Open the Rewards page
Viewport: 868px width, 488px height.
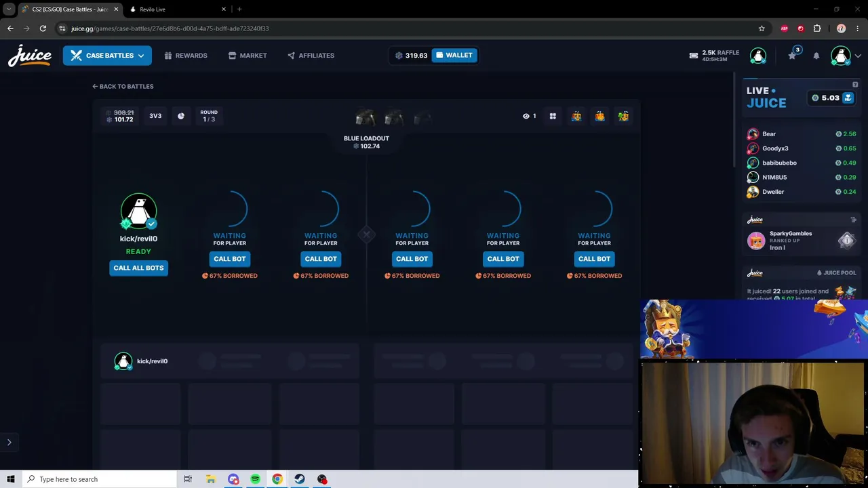click(185, 56)
